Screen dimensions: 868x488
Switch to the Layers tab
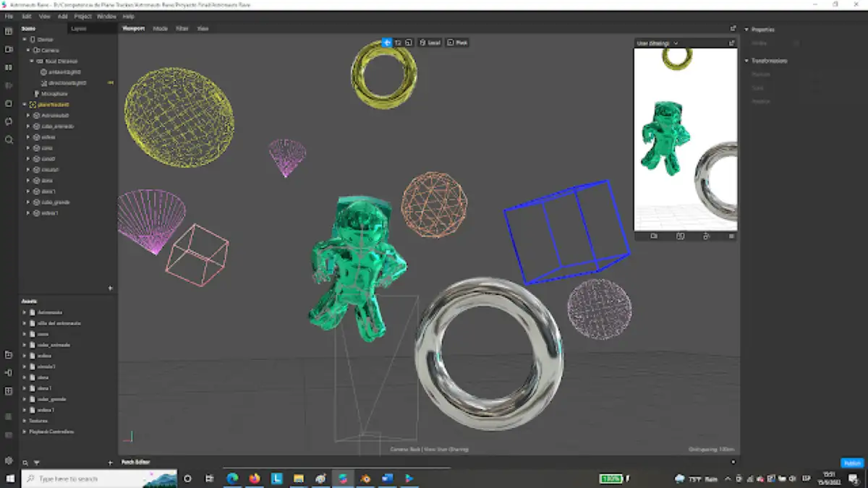[79, 29]
